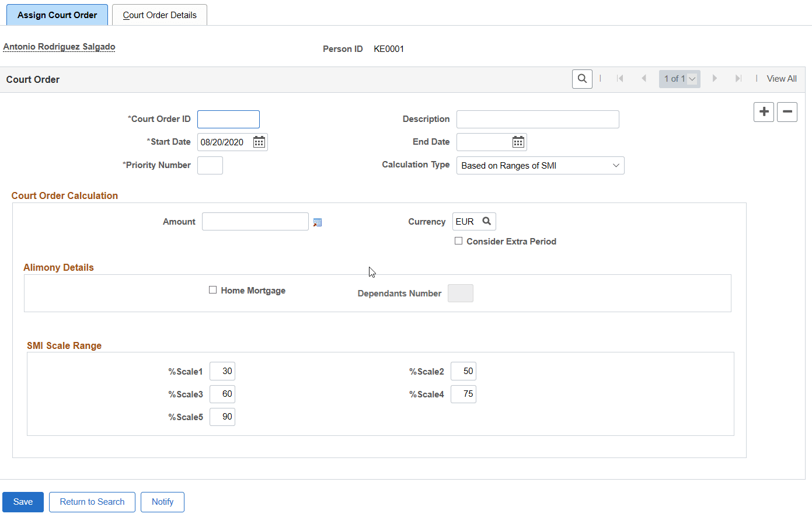Advance to the next record arrow
The image size is (812, 517).
click(715, 78)
